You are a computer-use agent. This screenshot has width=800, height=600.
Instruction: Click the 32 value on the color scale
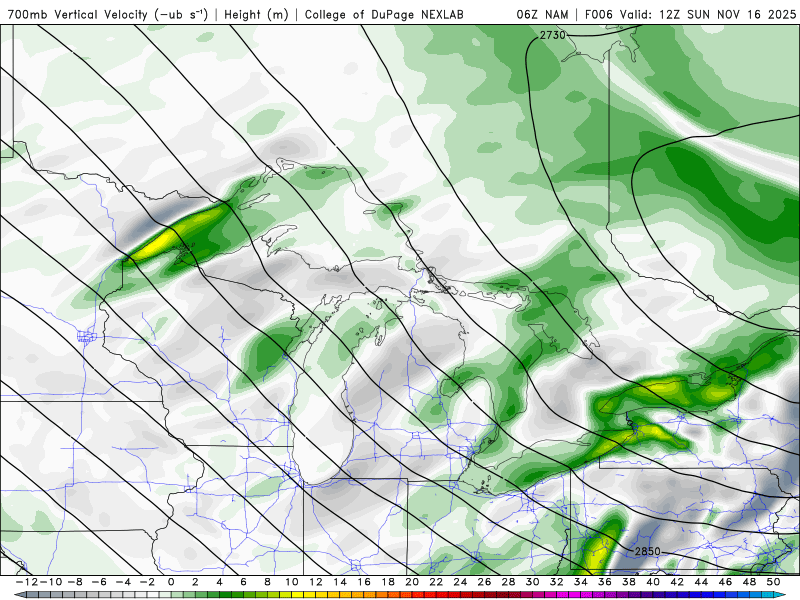coord(557,582)
